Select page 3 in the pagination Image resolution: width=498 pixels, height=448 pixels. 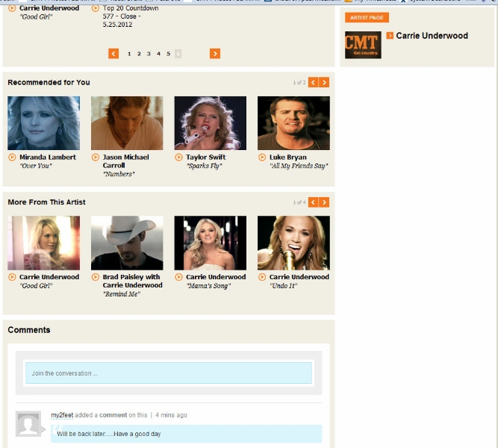[x=149, y=54]
